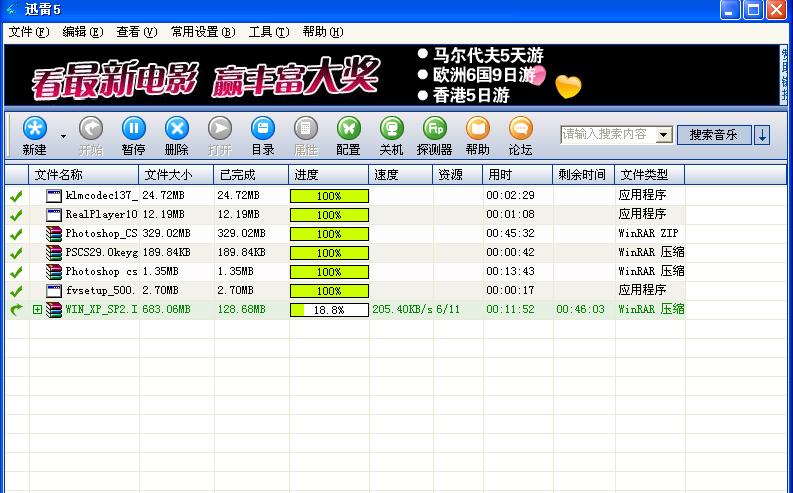793x493 pixels.
Task: Click the 18.8% progress bar of WIN_XP_SP2
Action: [329, 310]
